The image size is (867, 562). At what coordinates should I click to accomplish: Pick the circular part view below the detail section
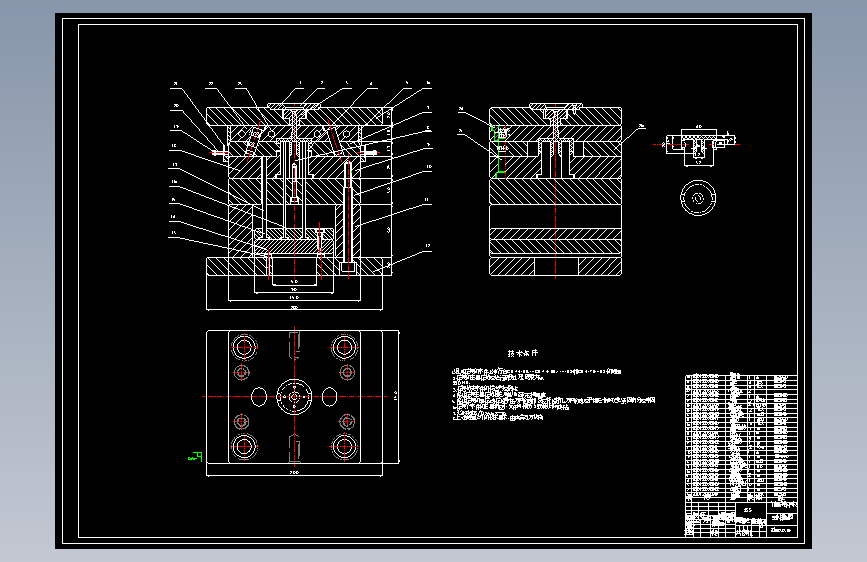[698, 197]
